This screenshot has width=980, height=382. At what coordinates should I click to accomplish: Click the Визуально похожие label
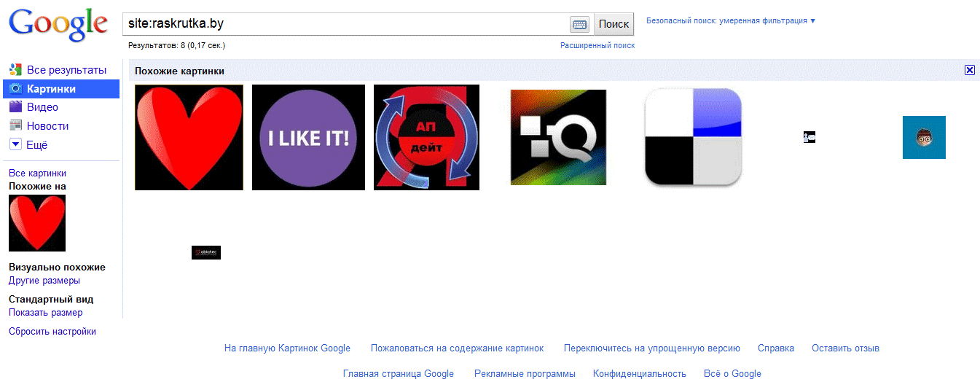(x=57, y=268)
